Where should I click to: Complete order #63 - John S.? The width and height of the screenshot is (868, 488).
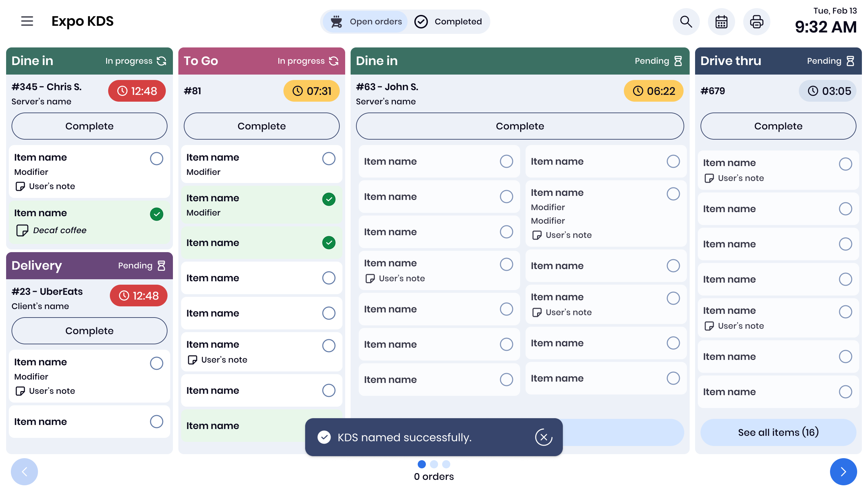520,126
